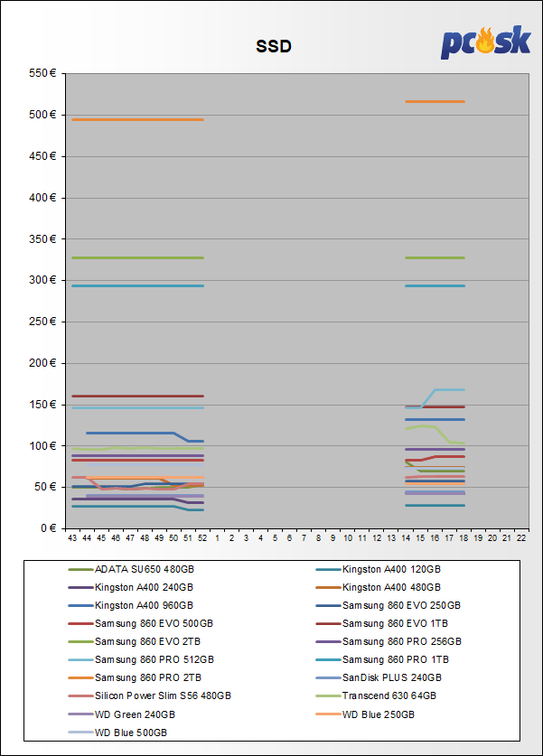Click week 22 on the x-axis
Viewport: 543px width, 756px height.
tap(521, 537)
